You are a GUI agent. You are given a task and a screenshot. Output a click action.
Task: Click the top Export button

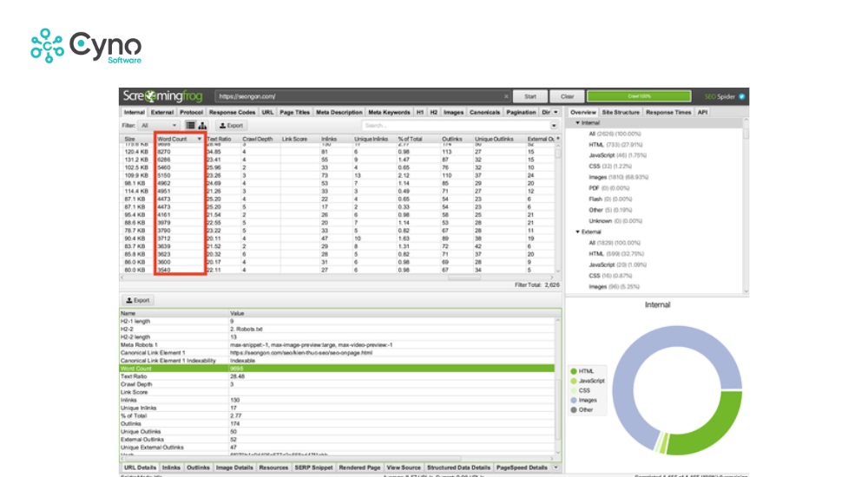tap(231, 126)
